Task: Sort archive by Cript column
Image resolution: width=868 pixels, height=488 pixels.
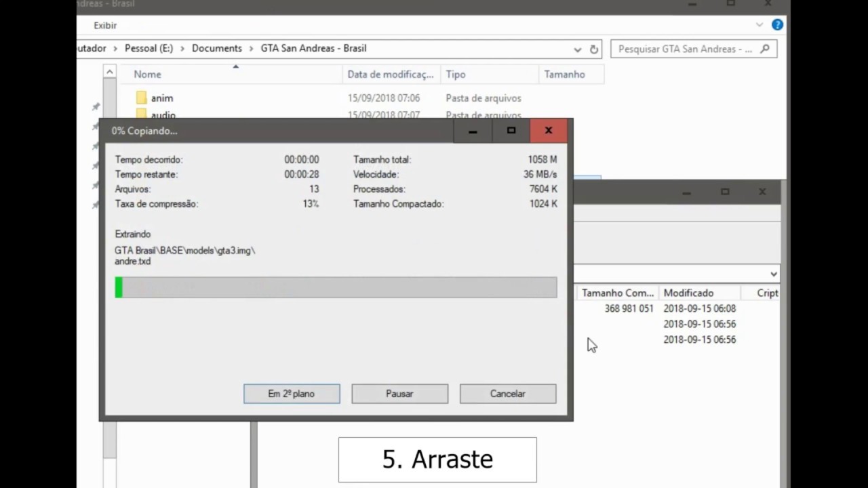Action: coord(767,293)
